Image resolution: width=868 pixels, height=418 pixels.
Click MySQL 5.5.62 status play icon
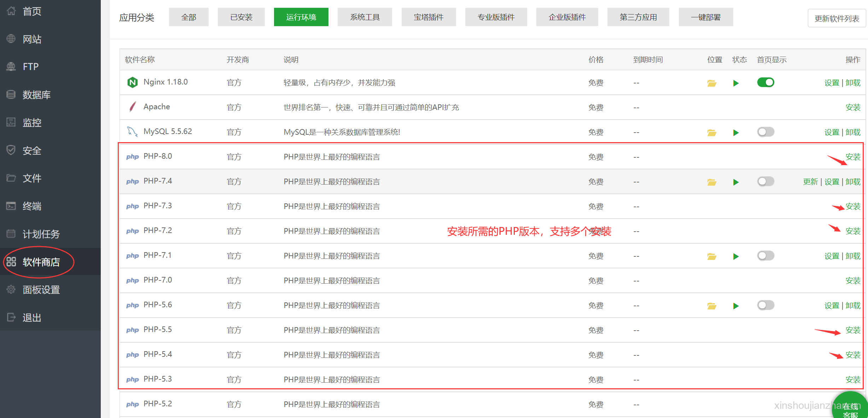coord(736,133)
